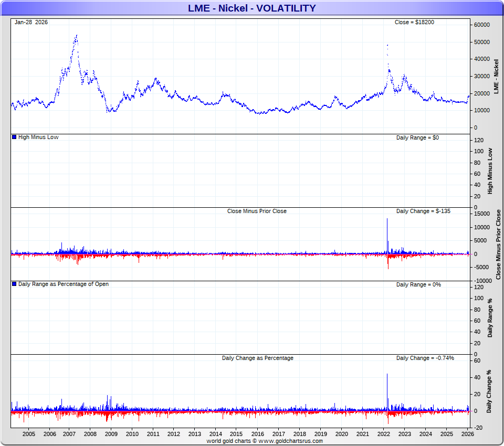This screenshot has width=504, height=446.
Task: Click the 2012 year label on x-axis
Action: tap(174, 434)
